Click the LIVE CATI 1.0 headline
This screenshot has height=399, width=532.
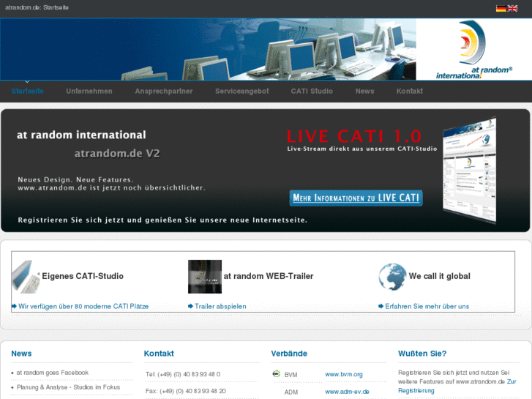click(354, 136)
